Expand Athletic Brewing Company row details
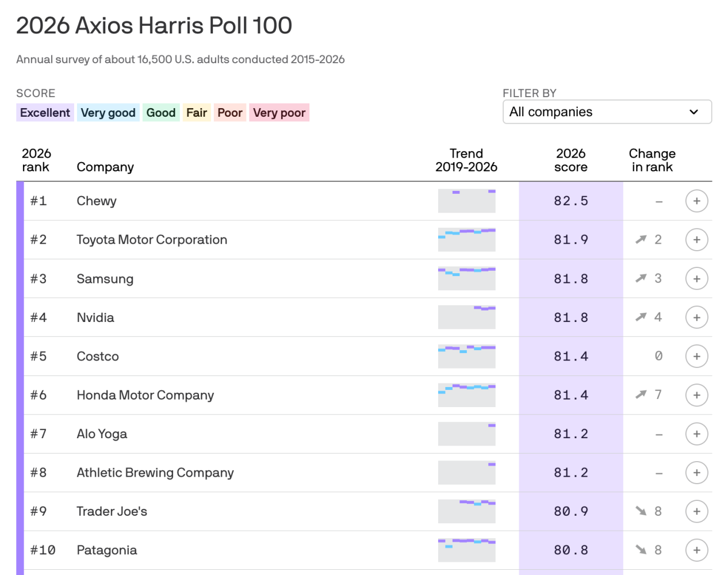This screenshot has width=728, height=575. tap(696, 473)
